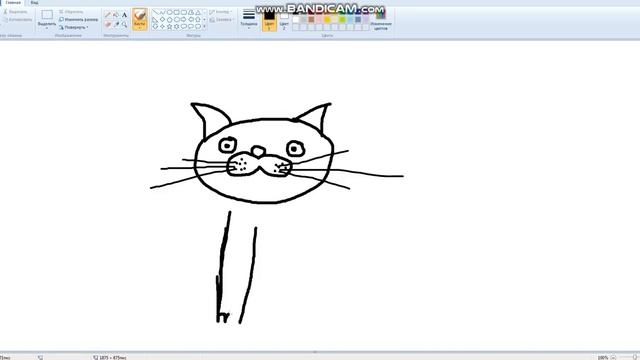Choose the Oval callout shape

[x=191, y=27]
